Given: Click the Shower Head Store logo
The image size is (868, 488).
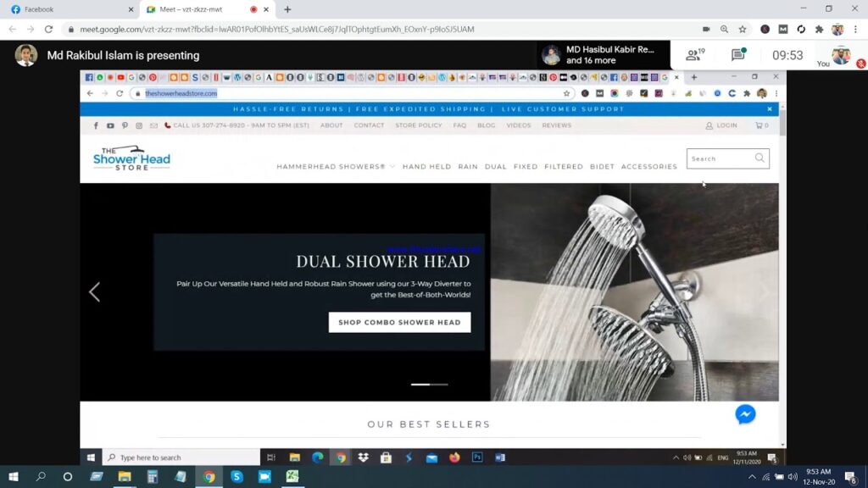Looking at the screenshot, I should coord(131,158).
